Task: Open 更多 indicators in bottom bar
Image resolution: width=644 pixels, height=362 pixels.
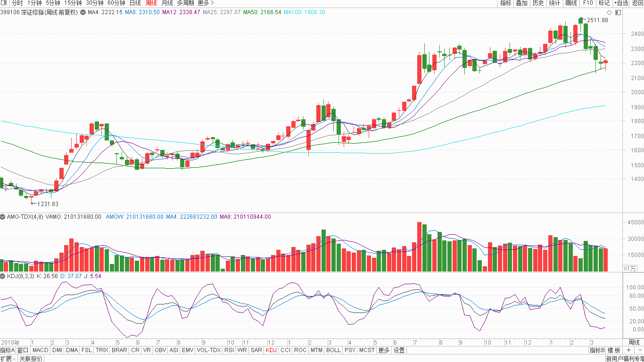Action: (x=384, y=350)
